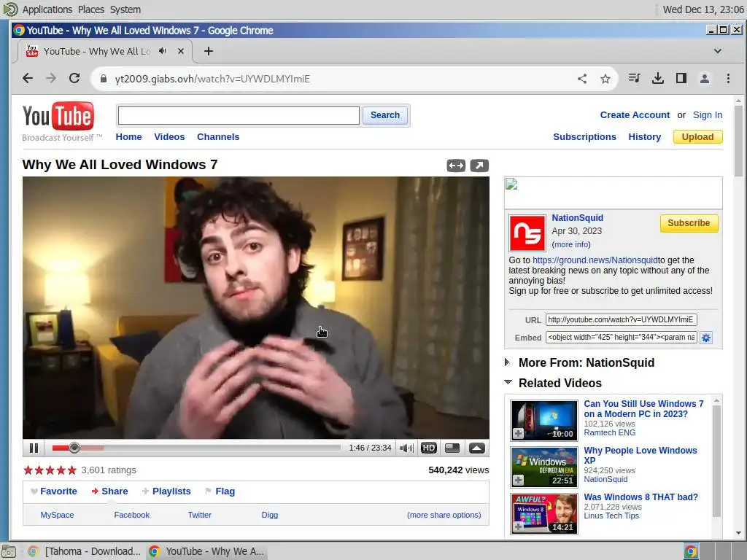The image size is (747, 560).
Task: Click the Create Account link
Action: [635, 114]
